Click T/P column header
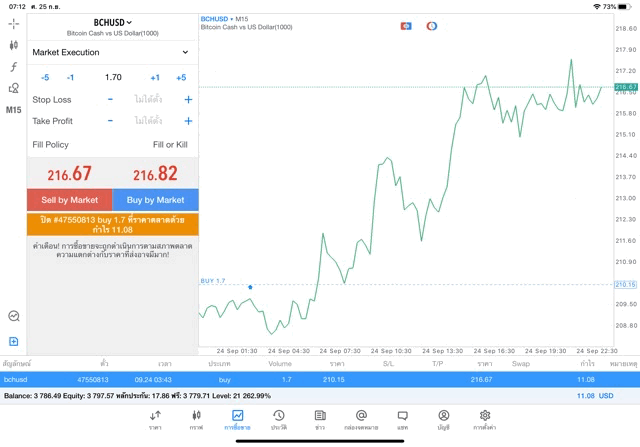 tap(438, 363)
